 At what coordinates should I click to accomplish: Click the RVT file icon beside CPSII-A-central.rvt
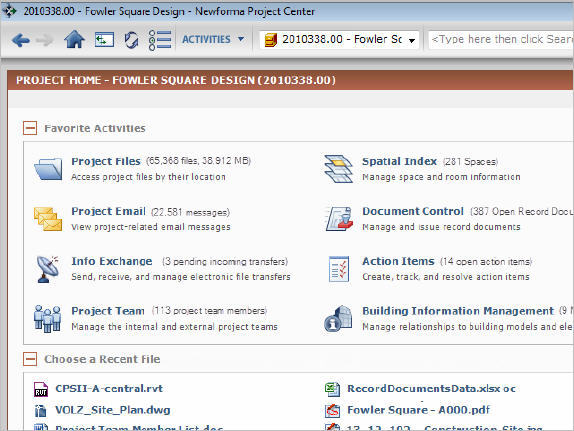click(x=41, y=389)
